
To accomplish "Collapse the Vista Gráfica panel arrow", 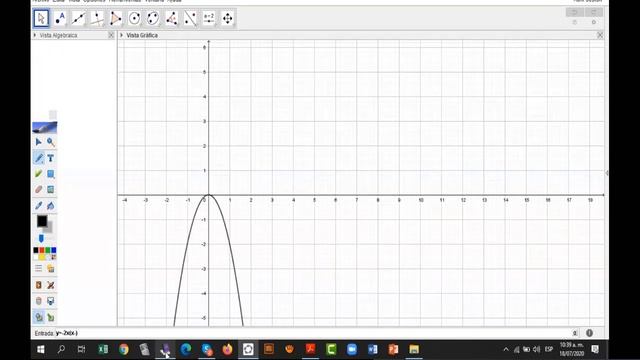I will click(x=122, y=36).
